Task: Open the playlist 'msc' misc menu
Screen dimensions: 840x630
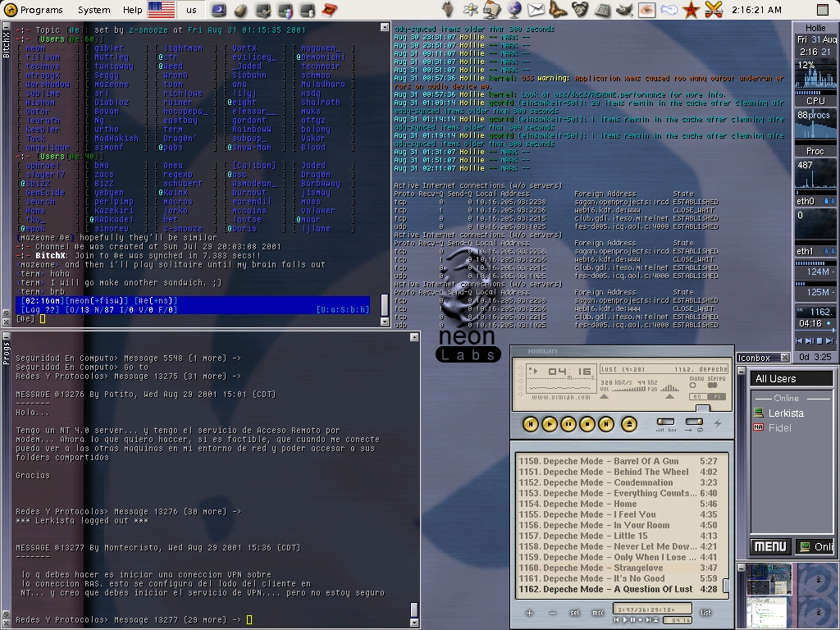Action: coord(598,613)
